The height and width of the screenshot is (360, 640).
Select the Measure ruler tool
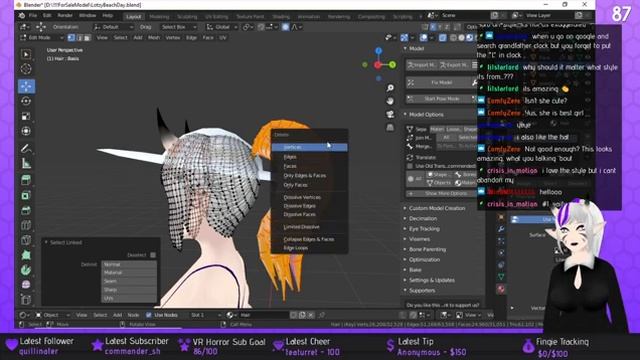pos(26,164)
